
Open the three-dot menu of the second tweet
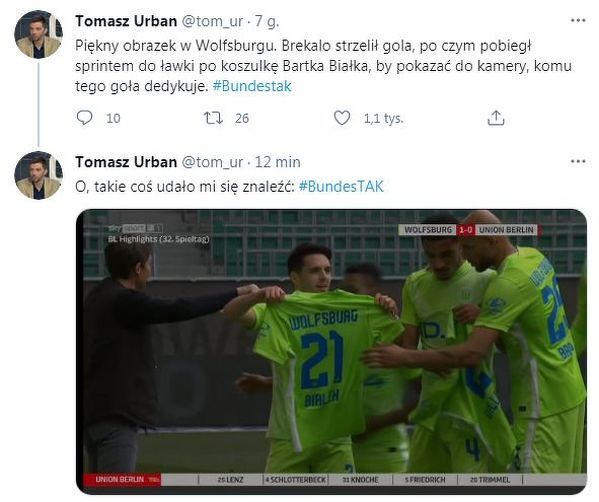click(x=578, y=162)
